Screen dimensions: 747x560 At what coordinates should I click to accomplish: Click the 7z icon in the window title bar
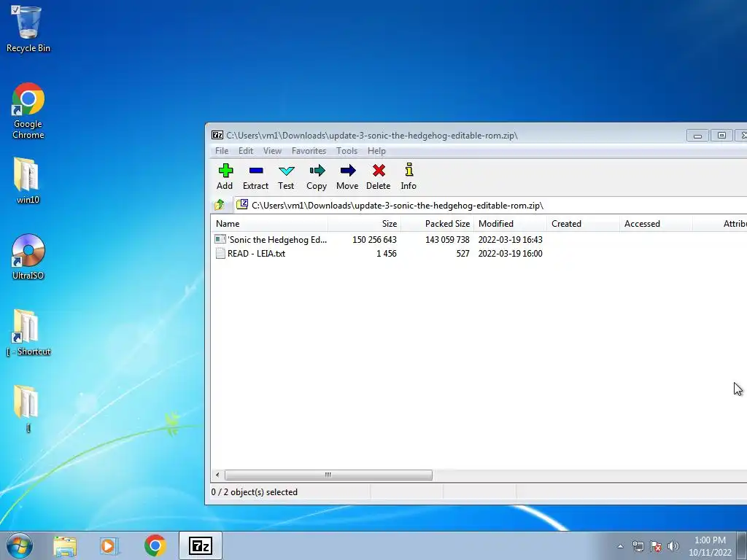[x=217, y=135]
